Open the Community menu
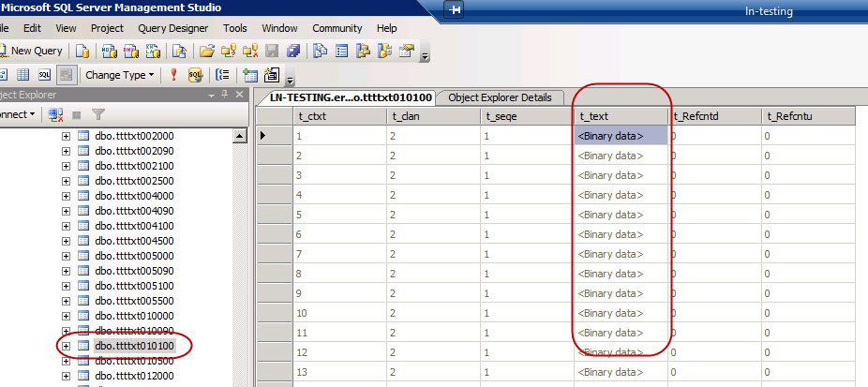Image resolution: width=868 pixels, height=387 pixels. (x=337, y=28)
